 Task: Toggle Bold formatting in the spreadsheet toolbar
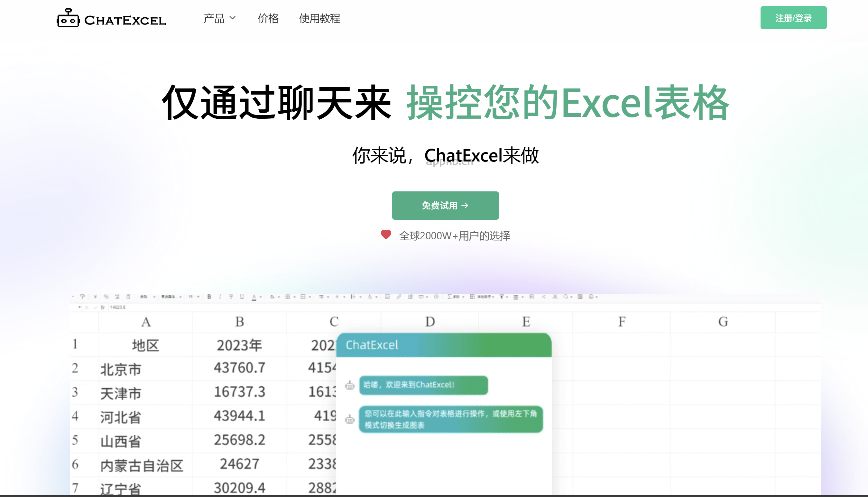click(209, 297)
